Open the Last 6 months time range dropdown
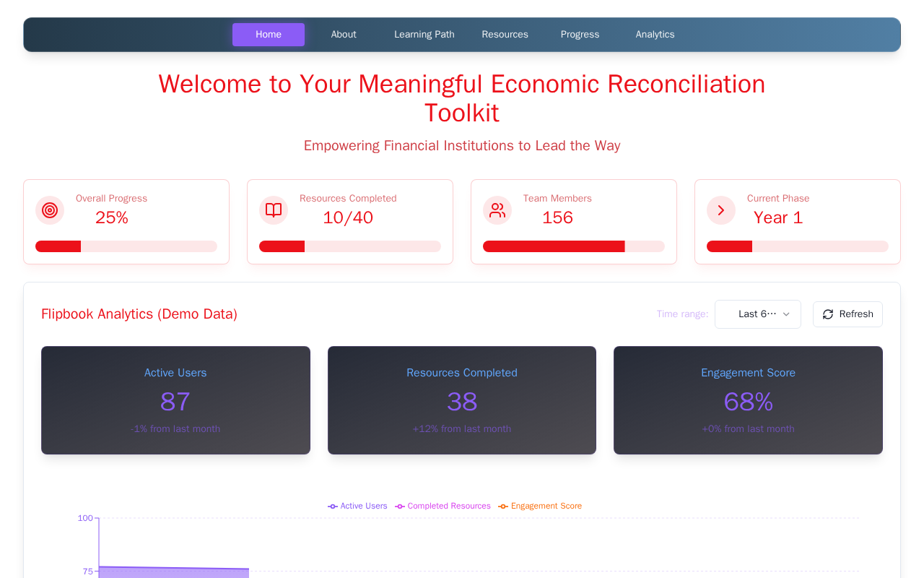 tap(758, 314)
